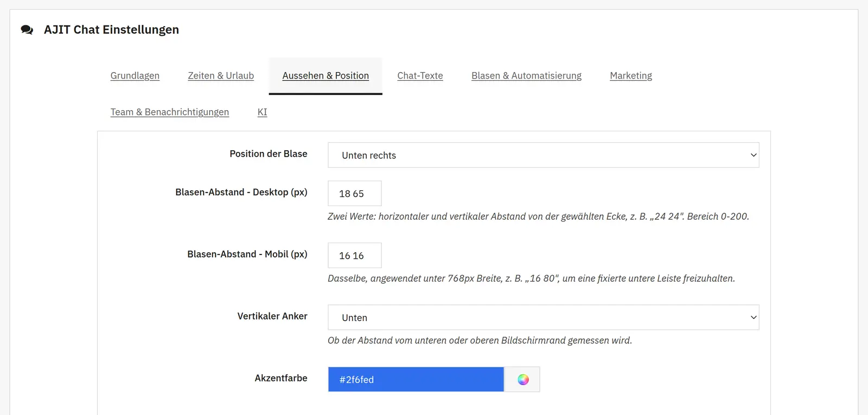Screen dimensions: 868x415
Task: Click the Blasen-Abstand - Desktop (px) label
Action: (241, 193)
